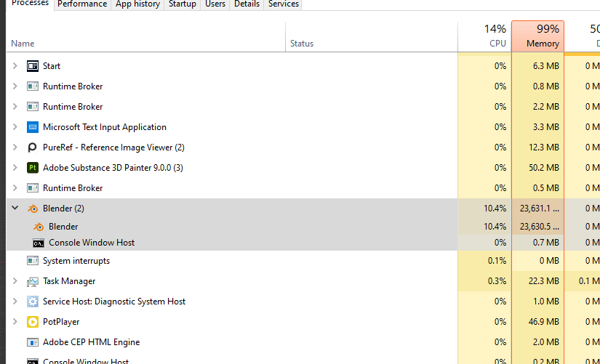
Task: Click the Start process icon
Action: click(x=33, y=66)
